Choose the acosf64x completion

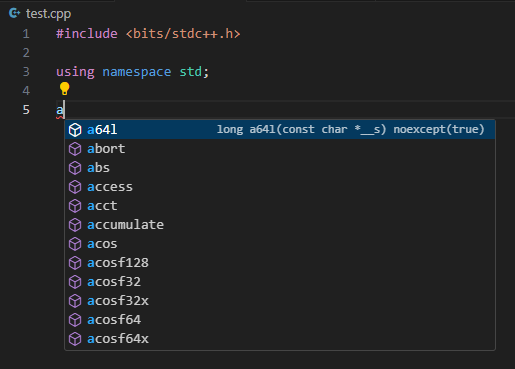click(x=280, y=339)
